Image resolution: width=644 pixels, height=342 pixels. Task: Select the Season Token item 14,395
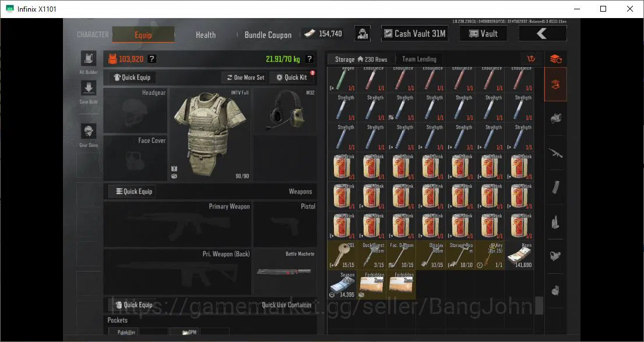coord(342,284)
